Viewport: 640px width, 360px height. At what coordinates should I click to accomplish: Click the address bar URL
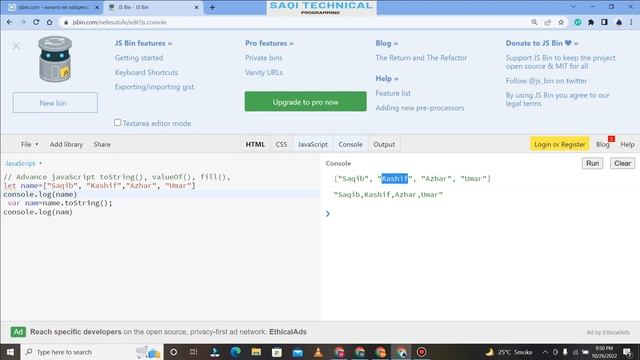[120, 22]
